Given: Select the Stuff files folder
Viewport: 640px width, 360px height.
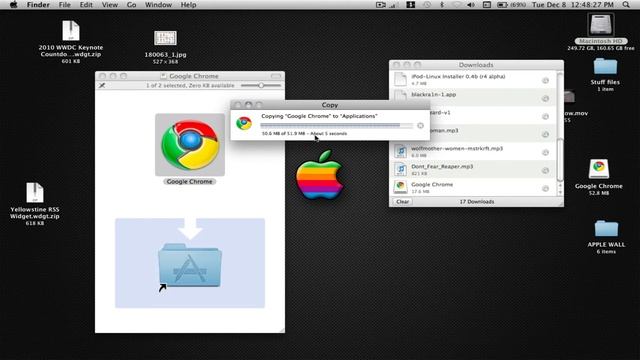Looking at the screenshot, I should 605,67.
